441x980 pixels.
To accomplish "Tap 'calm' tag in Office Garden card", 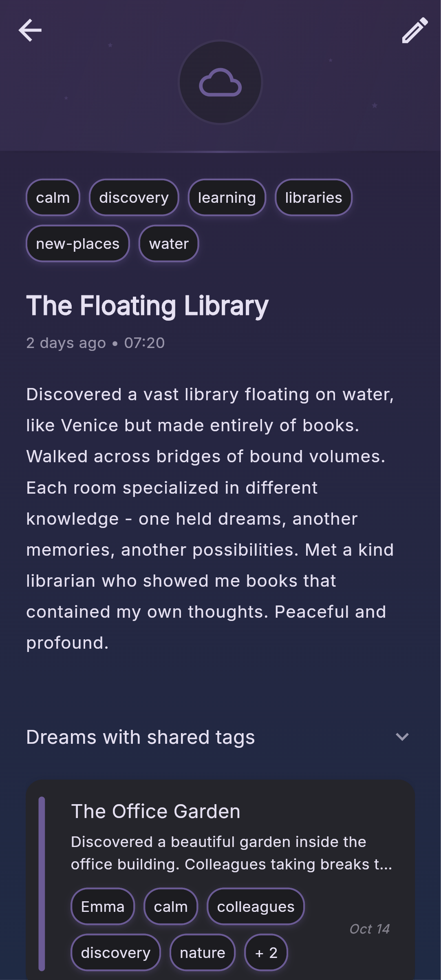I will [171, 907].
